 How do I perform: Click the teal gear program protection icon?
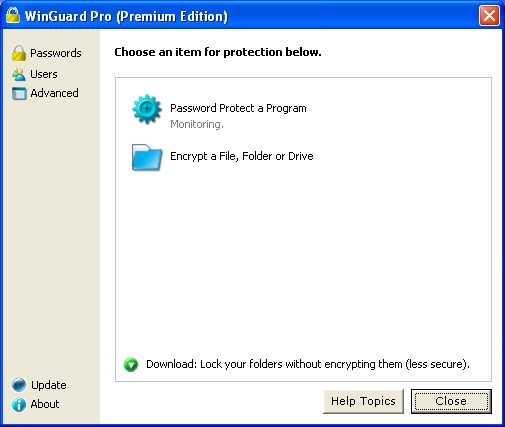(x=147, y=109)
